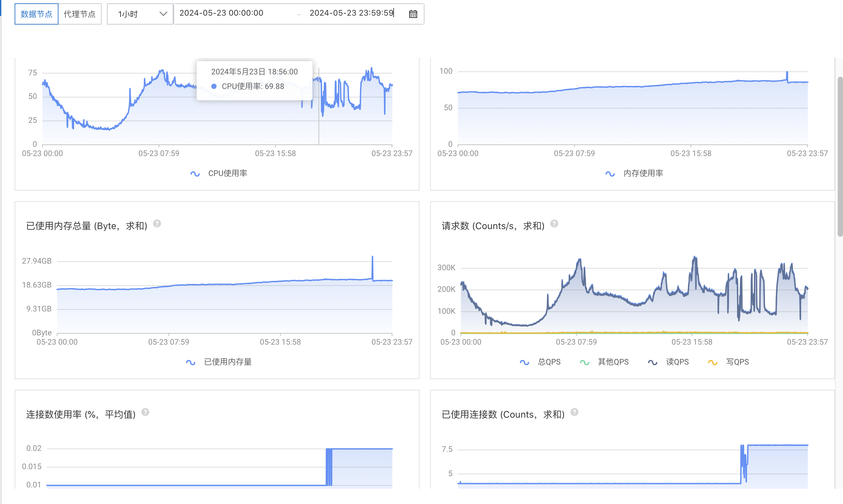Click the vertical scrollbar thumb
Screen dimensions: 843x504
coord(840,156)
